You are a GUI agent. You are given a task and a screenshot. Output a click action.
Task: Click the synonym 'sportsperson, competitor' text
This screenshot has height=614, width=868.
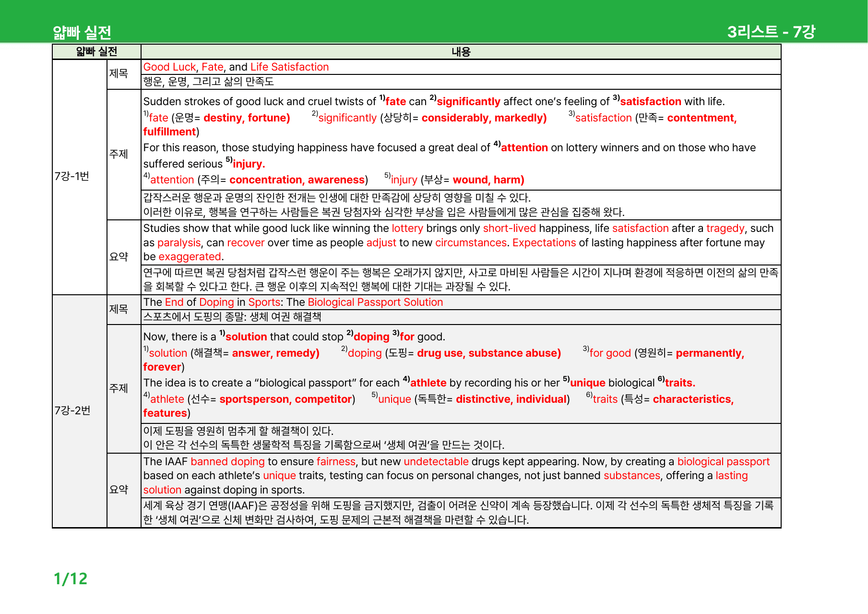[285, 399]
